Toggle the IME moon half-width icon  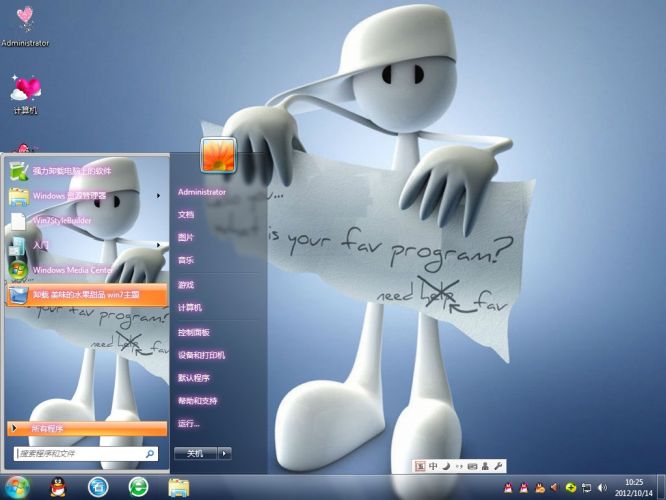446,466
